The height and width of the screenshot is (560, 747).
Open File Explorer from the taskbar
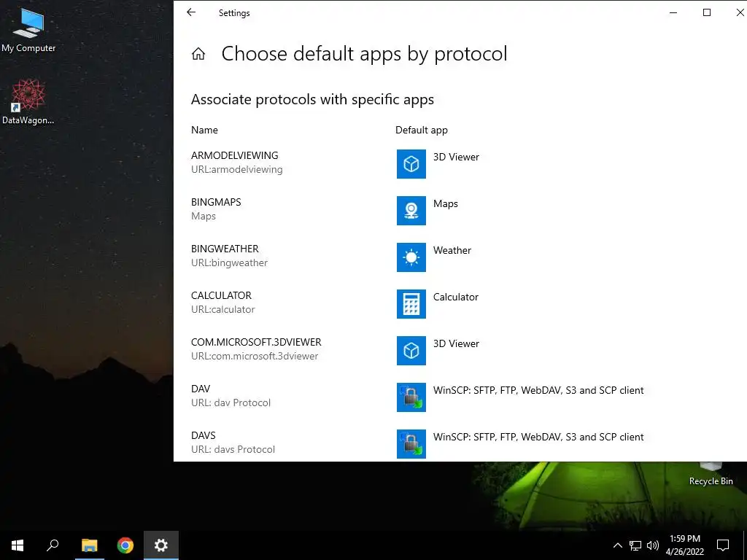pyautogui.click(x=89, y=545)
